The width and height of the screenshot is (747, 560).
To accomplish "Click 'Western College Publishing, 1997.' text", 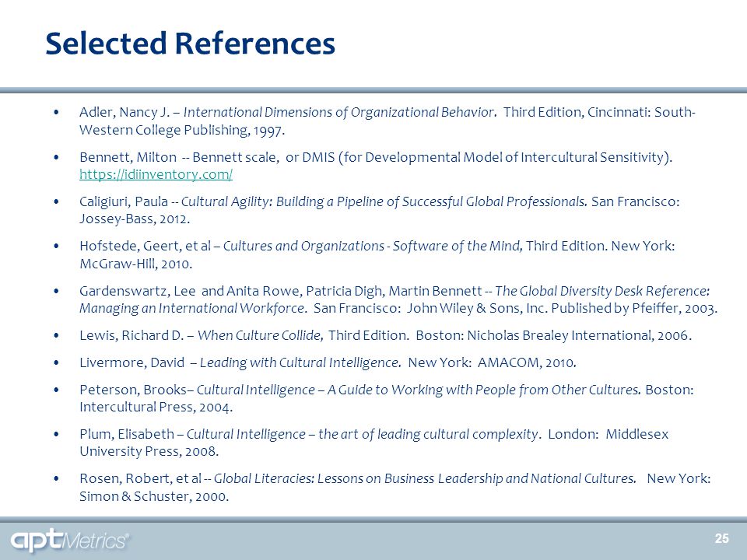I will coord(182,130).
